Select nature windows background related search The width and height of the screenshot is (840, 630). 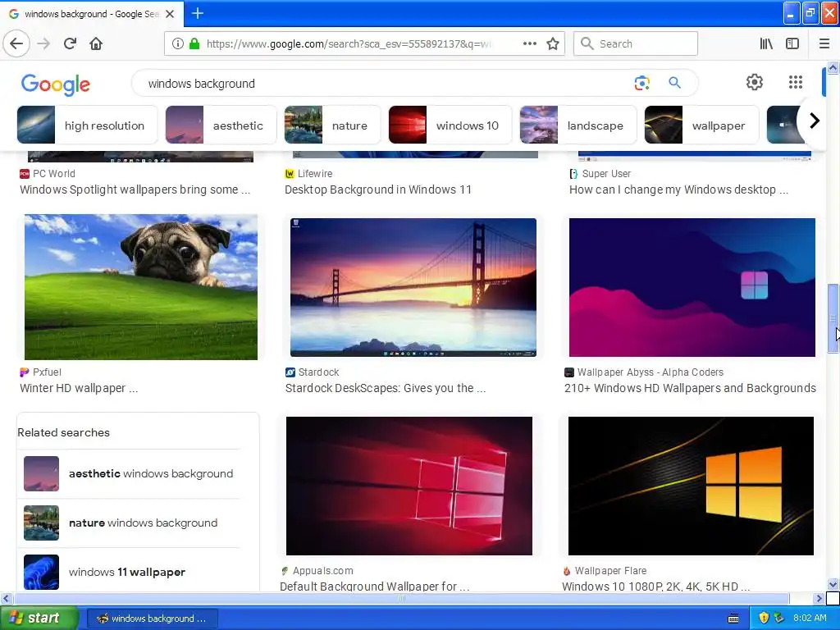(x=129, y=523)
